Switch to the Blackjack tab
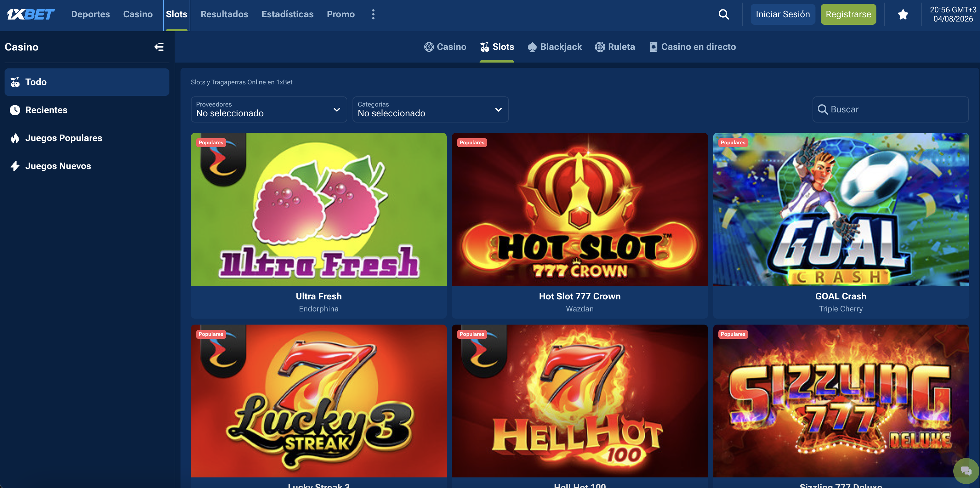The image size is (980, 488). (555, 47)
